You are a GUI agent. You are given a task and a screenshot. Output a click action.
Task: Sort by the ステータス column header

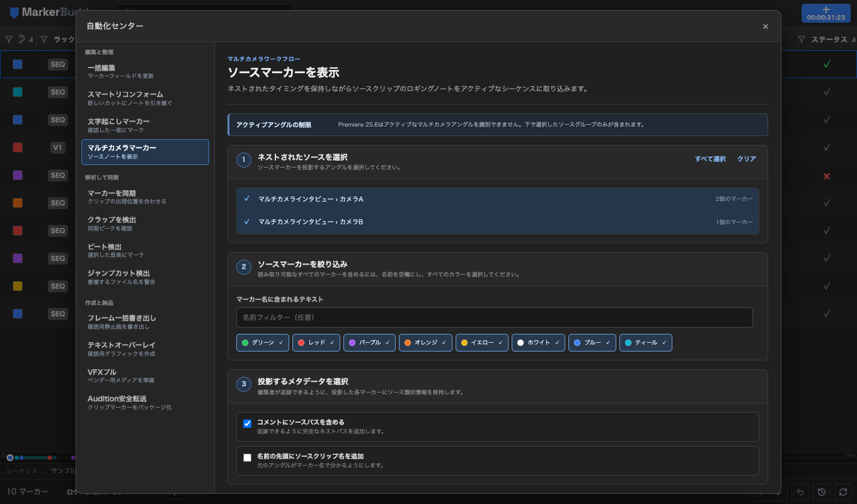pos(829,39)
